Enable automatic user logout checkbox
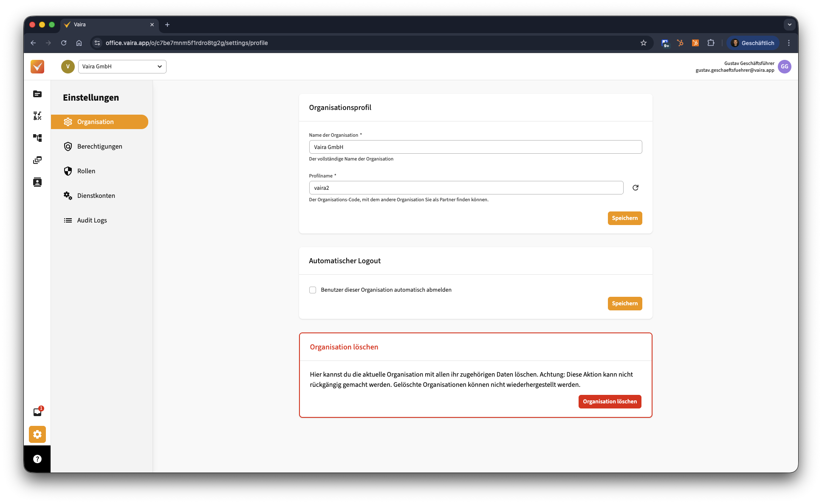This screenshot has height=504, width=822. pos(313,290)
